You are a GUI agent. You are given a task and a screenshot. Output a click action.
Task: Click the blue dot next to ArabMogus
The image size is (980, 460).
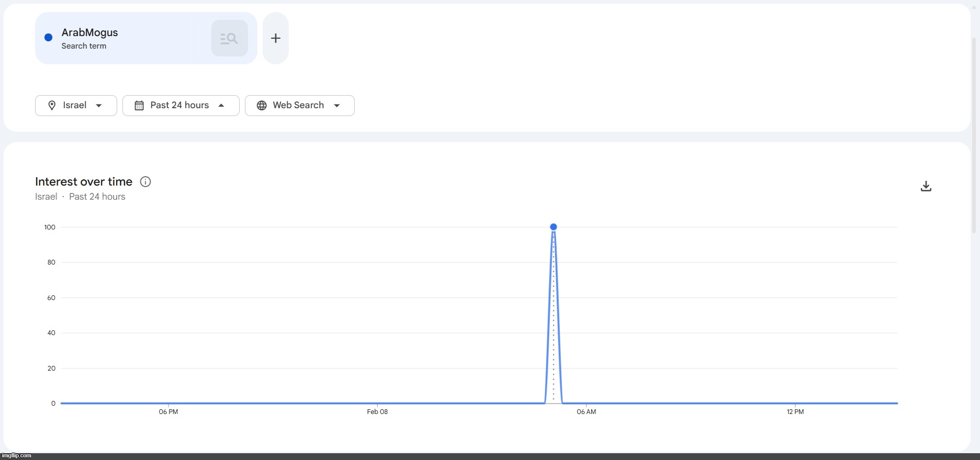(49, 38)
